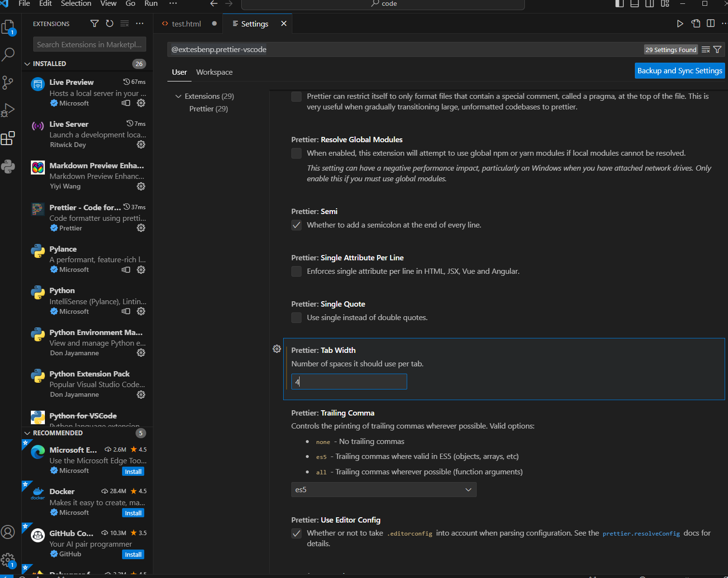This screenshot has width=728, height=578.
Task: Open Tab Width setting gear menu
Action: (277, 349)
